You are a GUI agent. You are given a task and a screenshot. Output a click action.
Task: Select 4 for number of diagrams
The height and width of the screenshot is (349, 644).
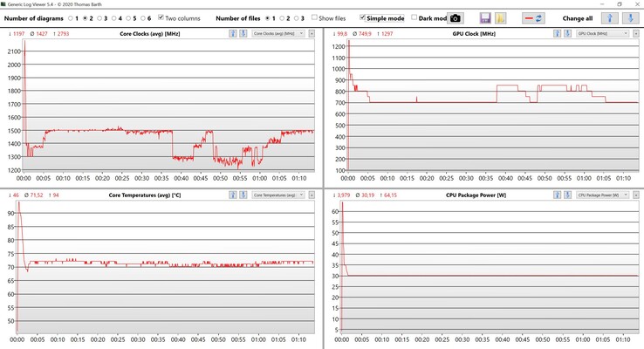point(114,17)
